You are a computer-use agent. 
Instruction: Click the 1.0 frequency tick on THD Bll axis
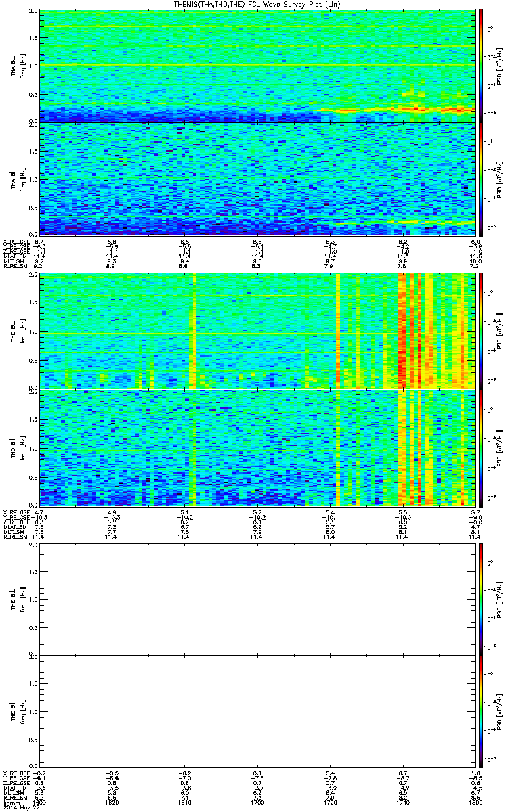[33, 448]
